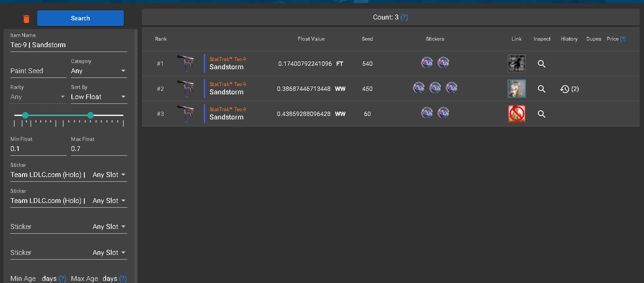The width and height of the screenshot is (644, 283).
Task: Click first LDLC sticker on rank #1 row
Action: click(427, 63)
